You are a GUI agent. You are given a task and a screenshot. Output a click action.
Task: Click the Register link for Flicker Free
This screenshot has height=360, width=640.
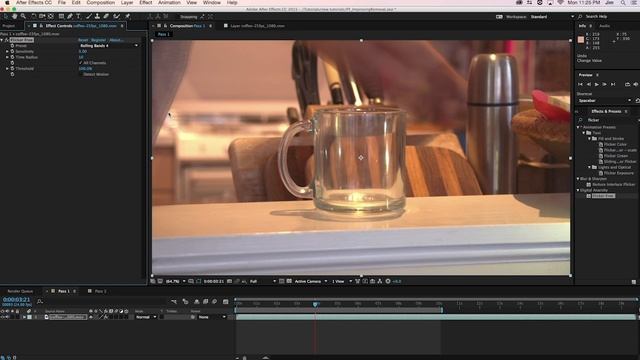tap(98, 40)
